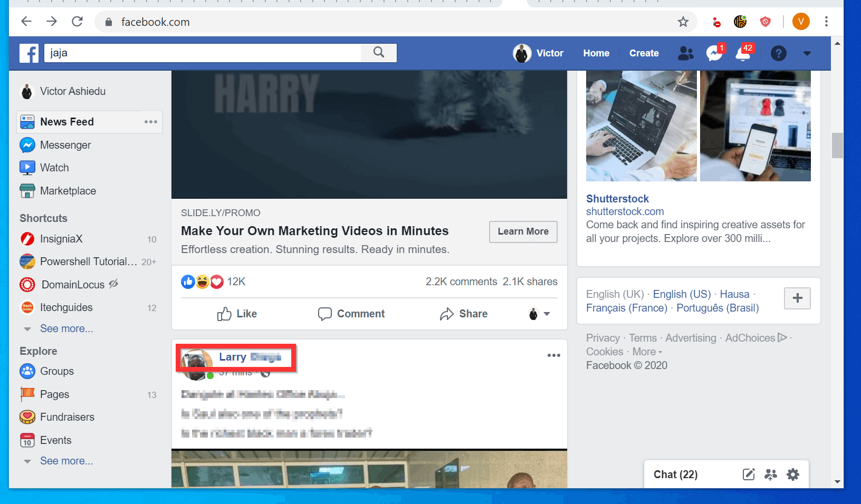Click the Facebook logo
The image size is (861, 504).
[x=29, y=53]
